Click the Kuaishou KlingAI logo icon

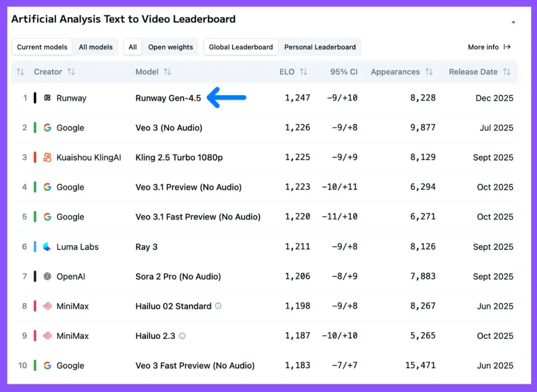(47, 157)
